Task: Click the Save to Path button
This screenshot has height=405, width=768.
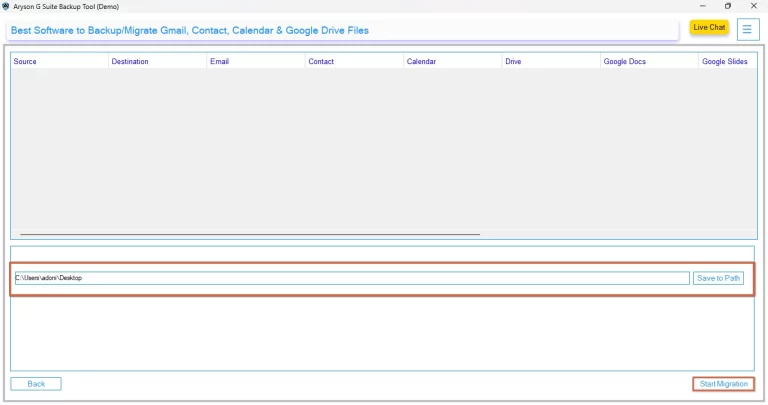Action: [x=718, y=278]
